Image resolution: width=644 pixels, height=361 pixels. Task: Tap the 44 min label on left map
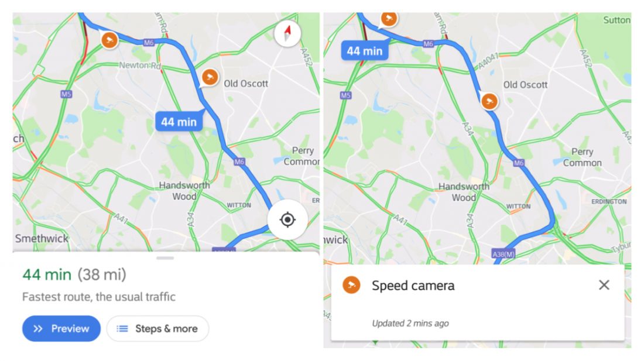(x=179, y=122)
